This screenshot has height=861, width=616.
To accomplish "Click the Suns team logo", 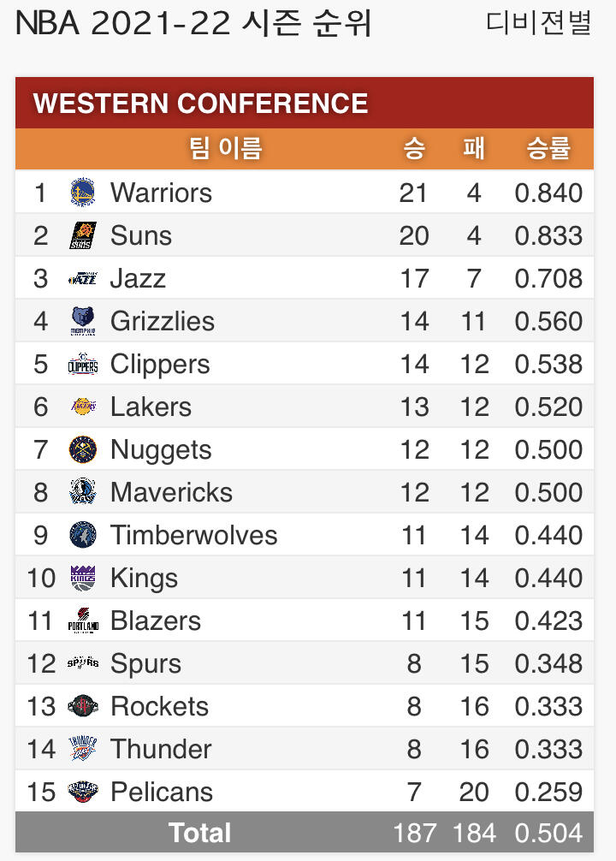I will (x=83, y=235).
